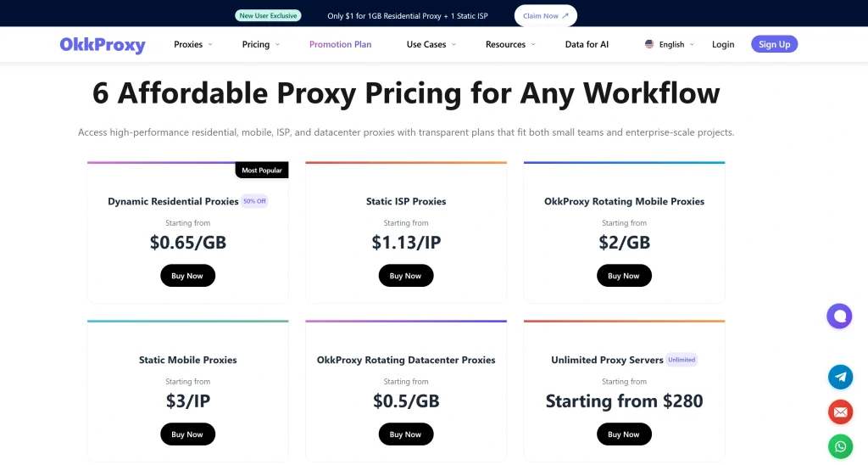The width and height of the screenshot is (868, 465).
Task: Open the Telegram contact icon
Action: click(840, 377)
